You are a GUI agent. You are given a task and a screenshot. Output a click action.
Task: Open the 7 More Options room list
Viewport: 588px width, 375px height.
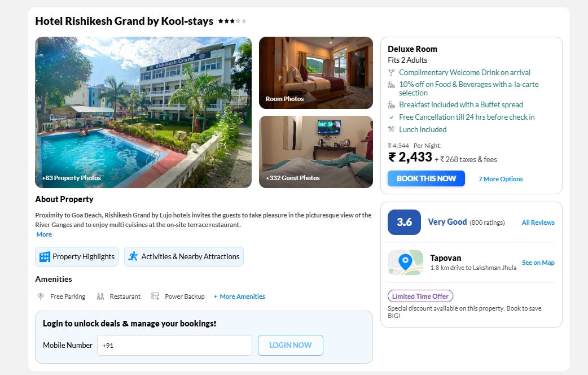[x=501, y=179]
